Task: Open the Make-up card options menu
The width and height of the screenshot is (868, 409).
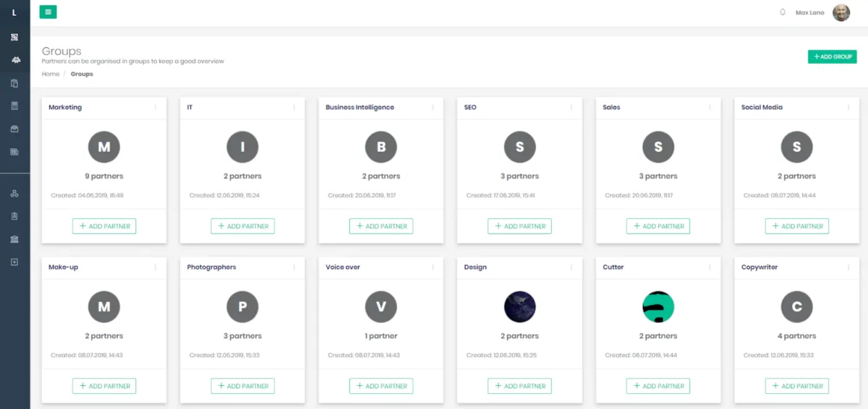Action: click(x=156, y=267)
